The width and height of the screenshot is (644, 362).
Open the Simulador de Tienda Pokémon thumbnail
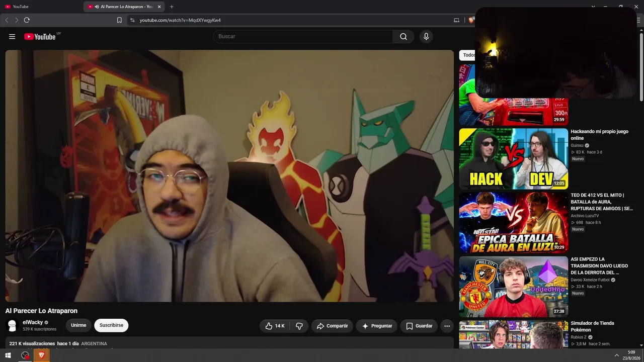point(513,334)
